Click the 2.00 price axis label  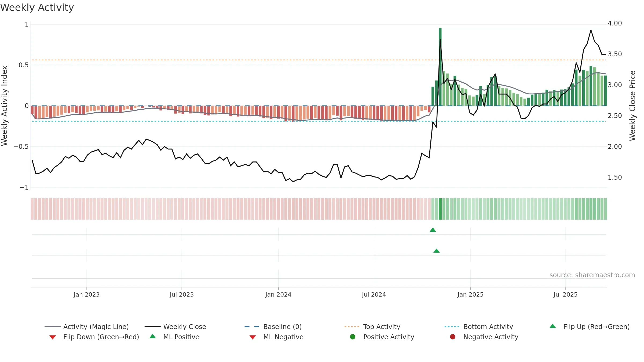click(x=615, y=147)
